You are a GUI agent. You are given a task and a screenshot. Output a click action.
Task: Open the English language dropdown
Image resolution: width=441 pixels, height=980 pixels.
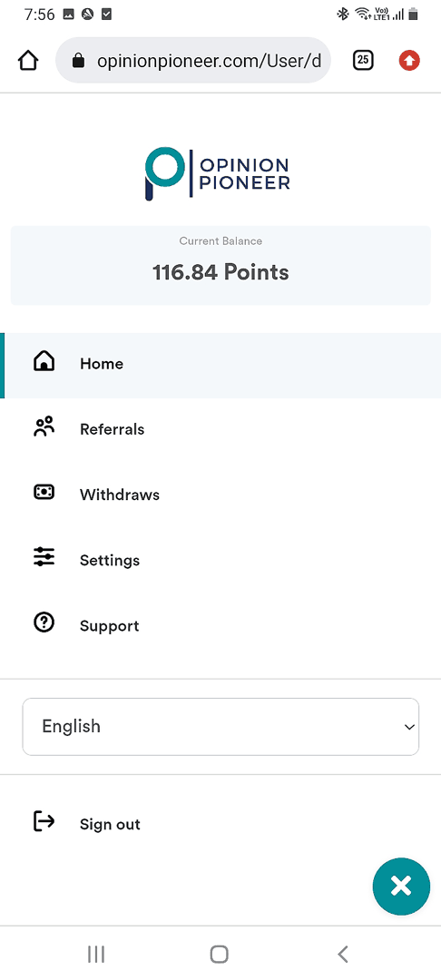point(220,726)
